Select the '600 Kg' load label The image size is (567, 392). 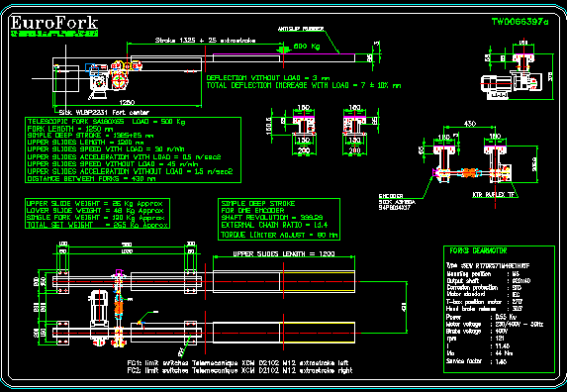click(307, 47)
